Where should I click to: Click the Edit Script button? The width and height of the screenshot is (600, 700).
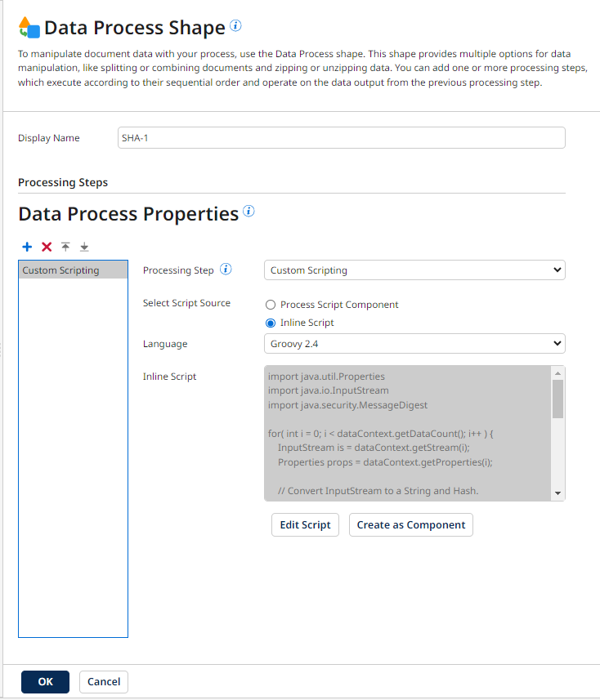coord(305,525)
